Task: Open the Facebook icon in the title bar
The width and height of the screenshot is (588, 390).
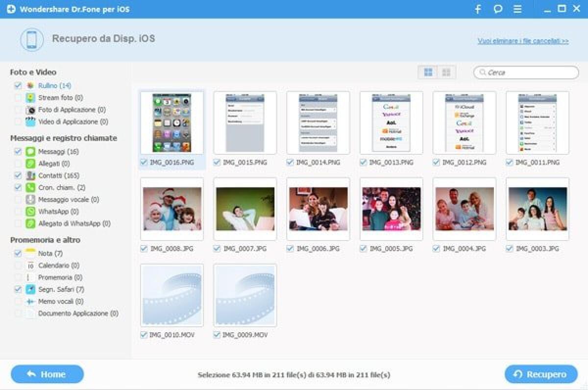Action: 477,8
